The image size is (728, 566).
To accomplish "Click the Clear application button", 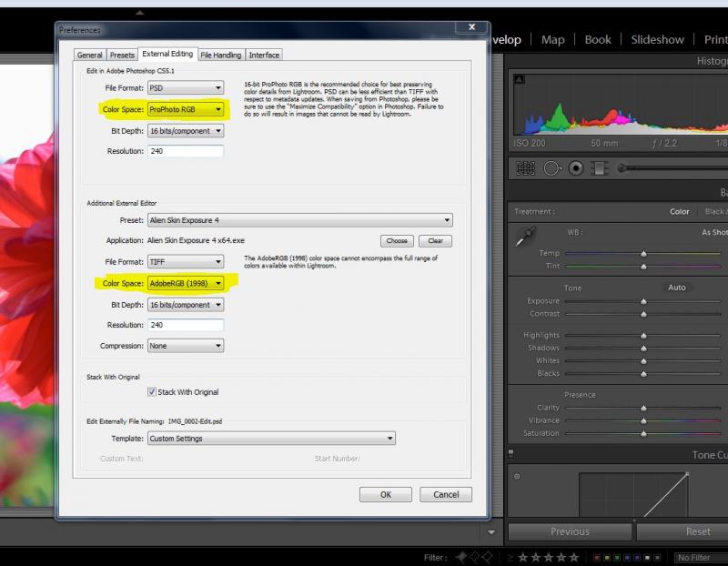I will (436, 241).
